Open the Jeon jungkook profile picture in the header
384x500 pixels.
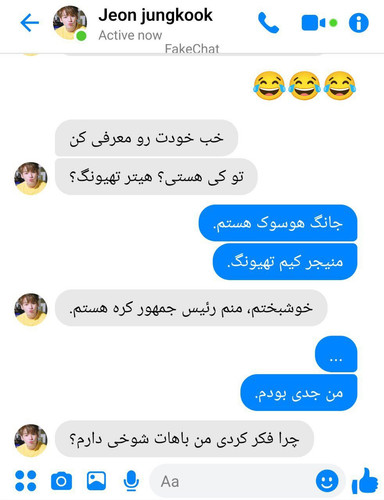coord(70,23)
